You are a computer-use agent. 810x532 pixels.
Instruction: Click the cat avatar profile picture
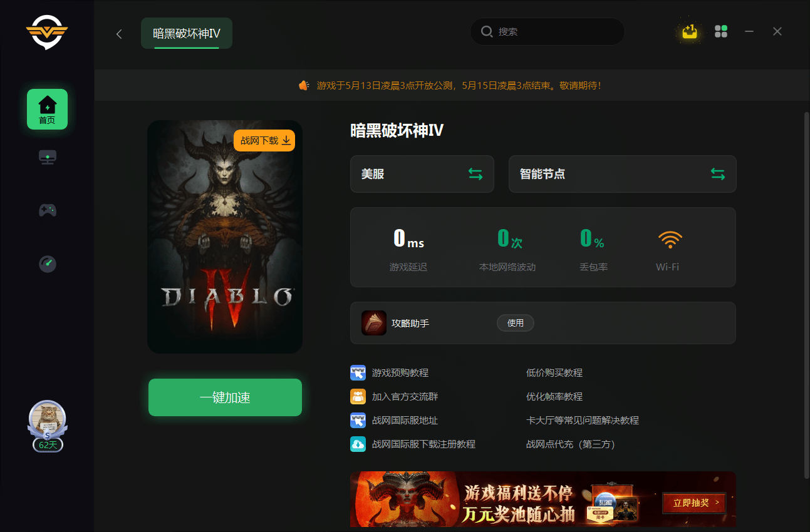tap(47, 418)
